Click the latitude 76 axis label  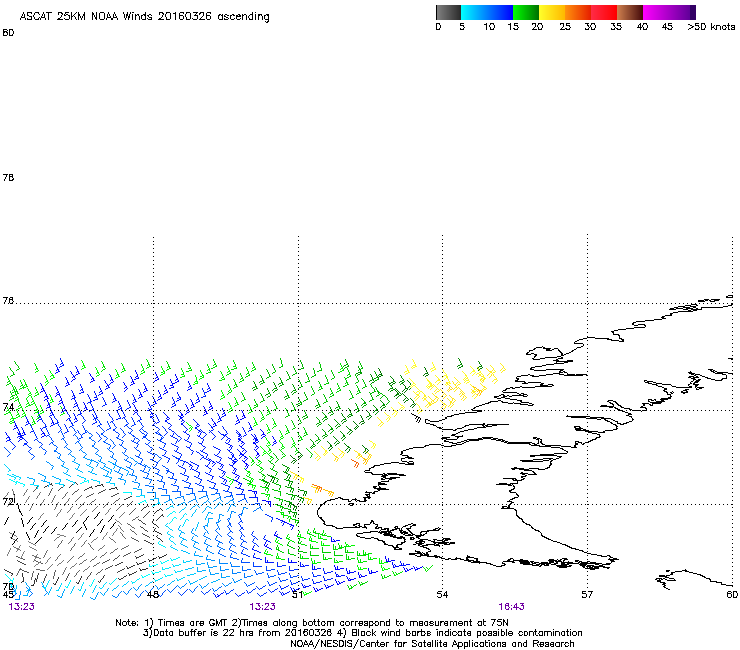(x=8, y=301)
